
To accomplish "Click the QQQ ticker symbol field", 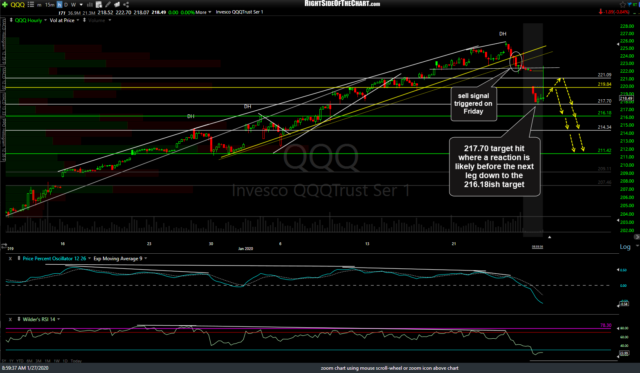I will coord(18,4).
